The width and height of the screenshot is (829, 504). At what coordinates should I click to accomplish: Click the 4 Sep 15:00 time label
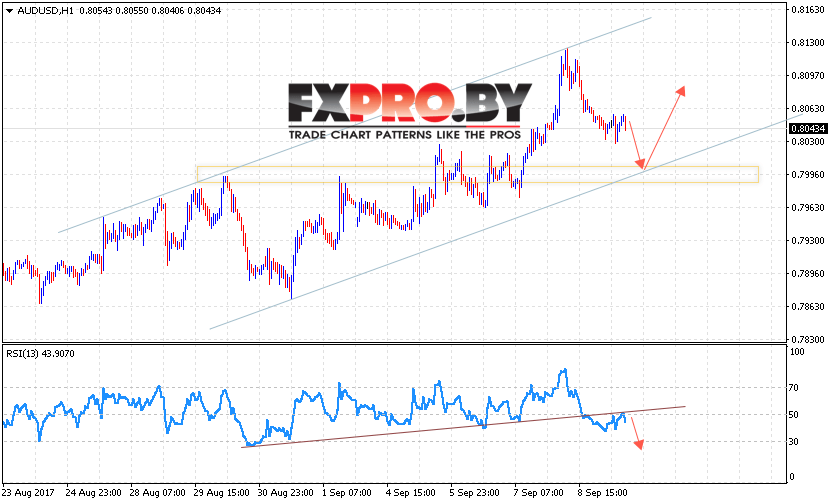[x=411, y=492]
